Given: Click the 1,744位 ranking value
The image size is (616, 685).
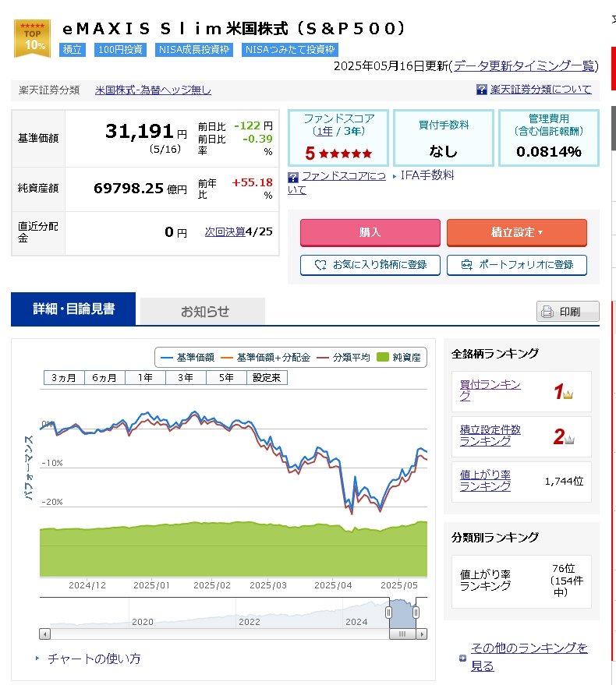Looking at the screenshot, I should 564,481.
